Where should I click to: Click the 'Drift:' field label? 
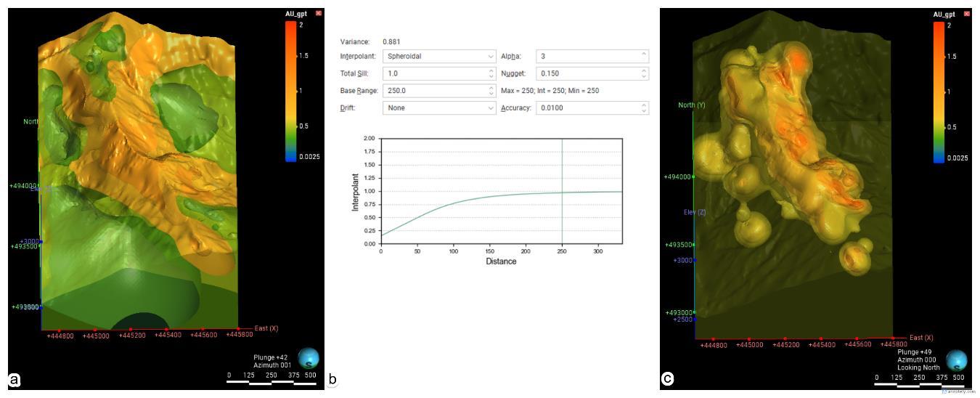tap(348, 107)
